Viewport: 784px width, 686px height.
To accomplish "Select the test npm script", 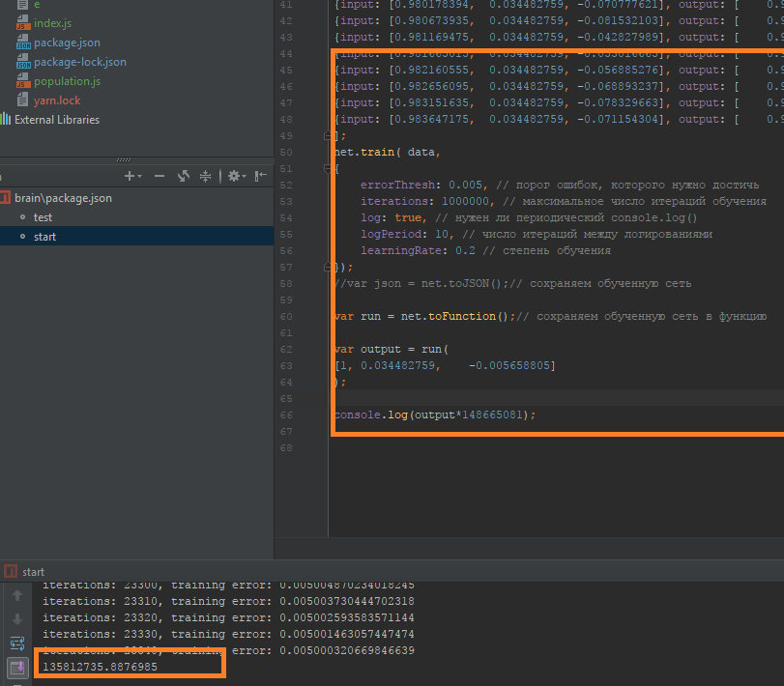I will (43, 217).
